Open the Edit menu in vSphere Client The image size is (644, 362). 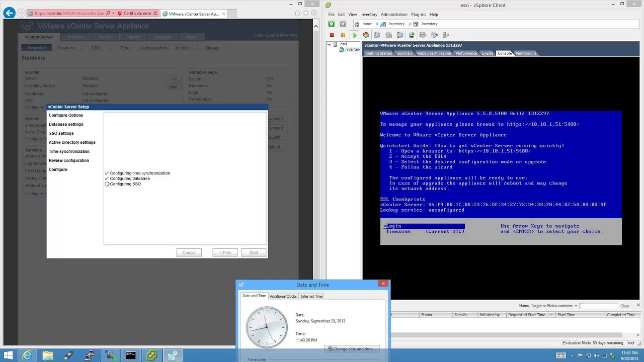click(x=342, y=15)
